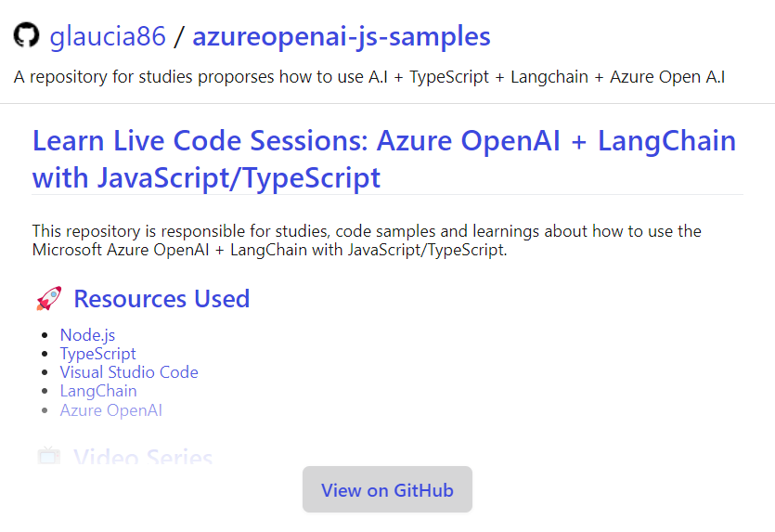
Task: Click the Learn Live Code Sessions heading
Action: tap(383, 159)
